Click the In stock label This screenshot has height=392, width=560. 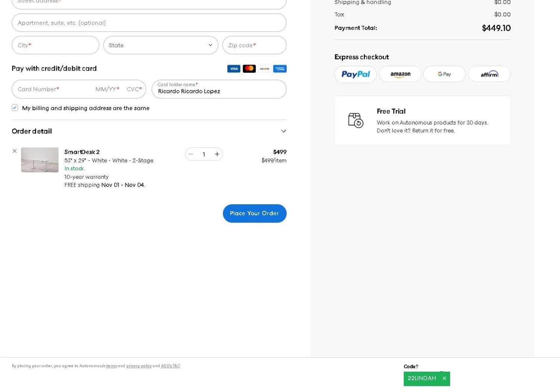[x=75, y=169]
